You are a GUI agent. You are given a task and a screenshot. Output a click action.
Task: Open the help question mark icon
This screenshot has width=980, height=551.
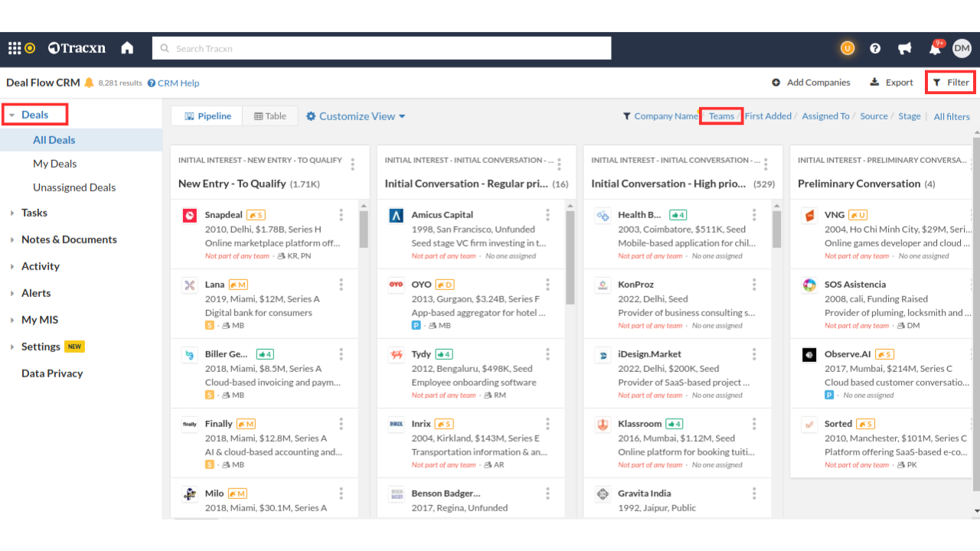point(875,48)
